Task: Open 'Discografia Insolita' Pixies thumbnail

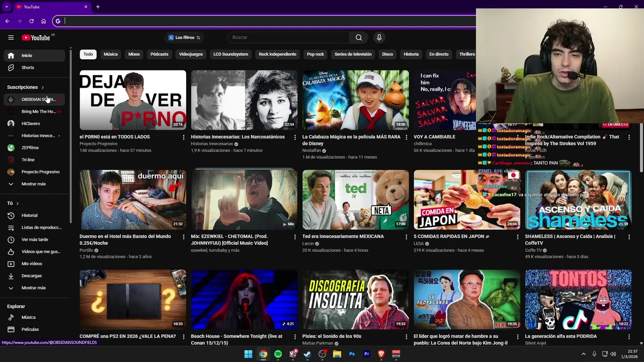Action: click(x=356, y=299)
